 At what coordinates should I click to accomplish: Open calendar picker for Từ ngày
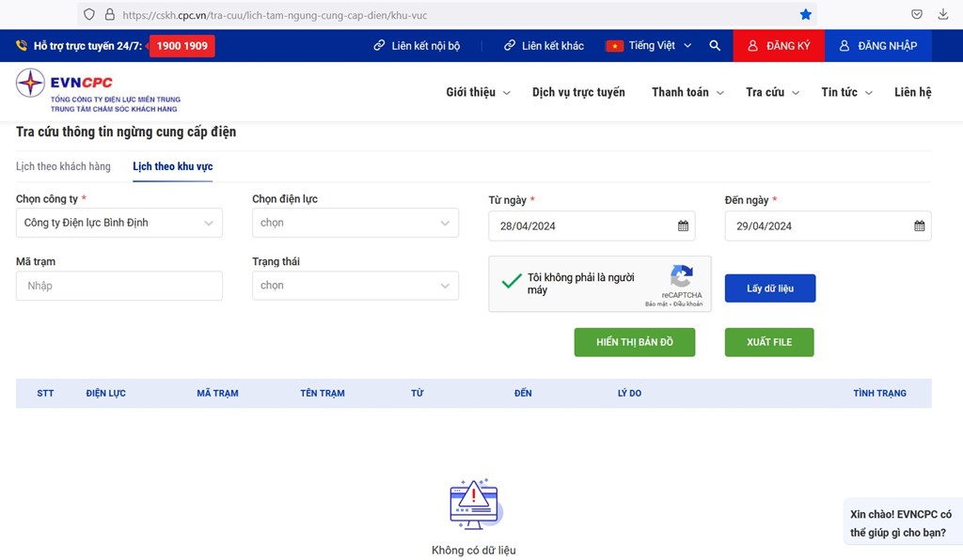pyautogui.click(x=683, y=226)
